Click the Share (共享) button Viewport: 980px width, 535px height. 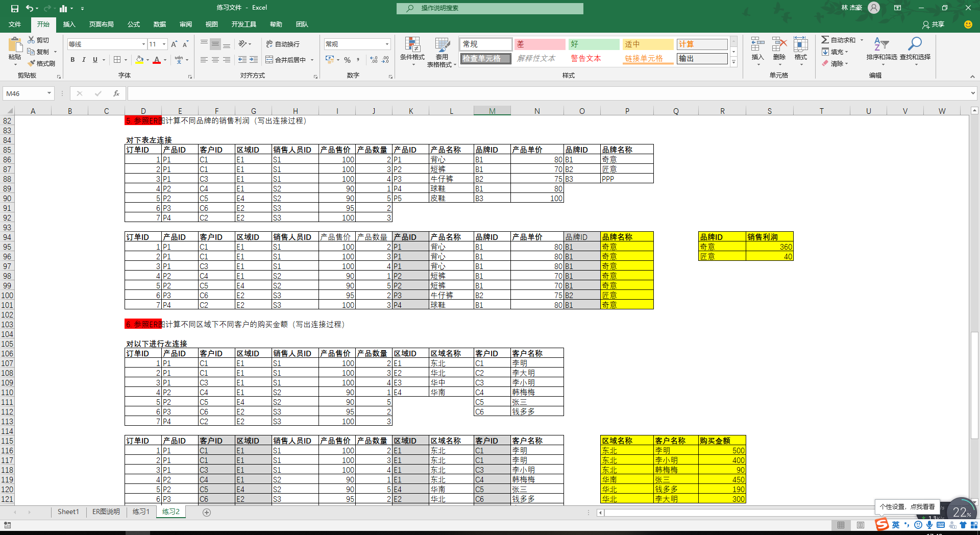tap(934, 25)
